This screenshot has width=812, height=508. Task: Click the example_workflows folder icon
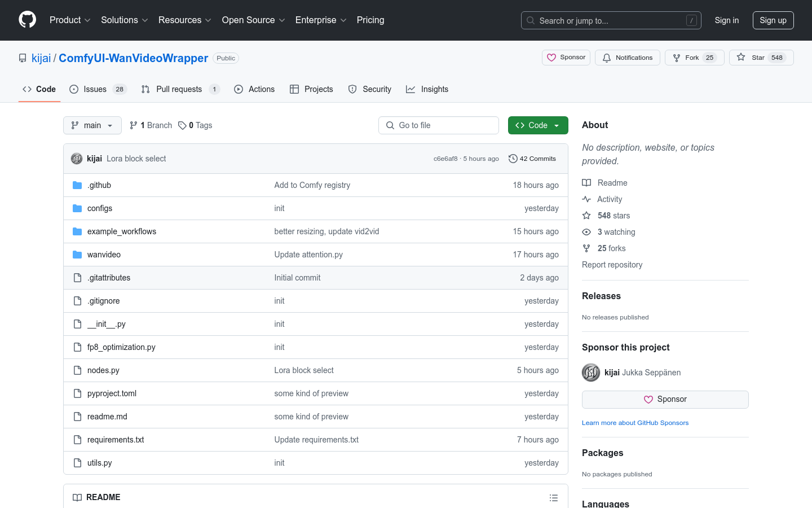click(x=77, y=231)
